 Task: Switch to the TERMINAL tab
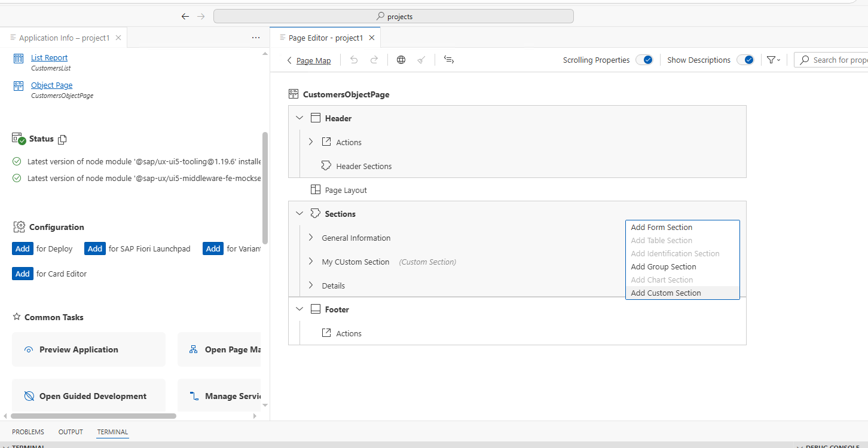point(112,432)
